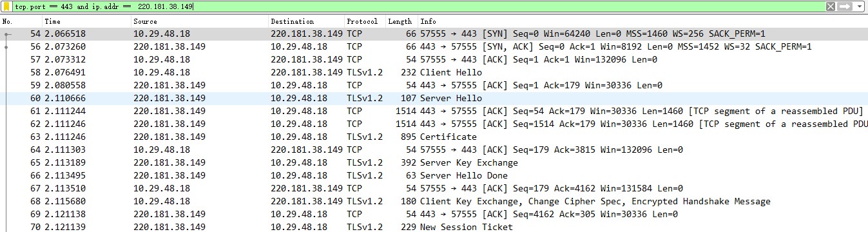Select packet 54 with SYN Seq=0
This screenshot has height=232, width=868.
[x=434, y=34]
